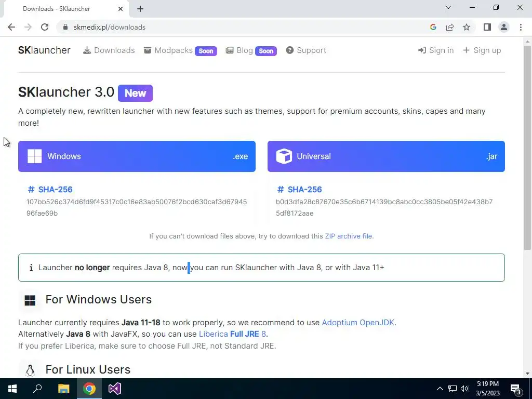
Task: Open Visual Studio from taskbar
Action: [x=115, y=389]
